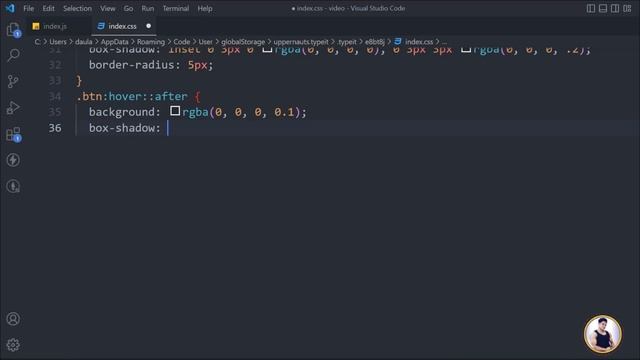Viewport: 640px width, 360px height.
Task: Select the index.css tab
Action: 122,26
